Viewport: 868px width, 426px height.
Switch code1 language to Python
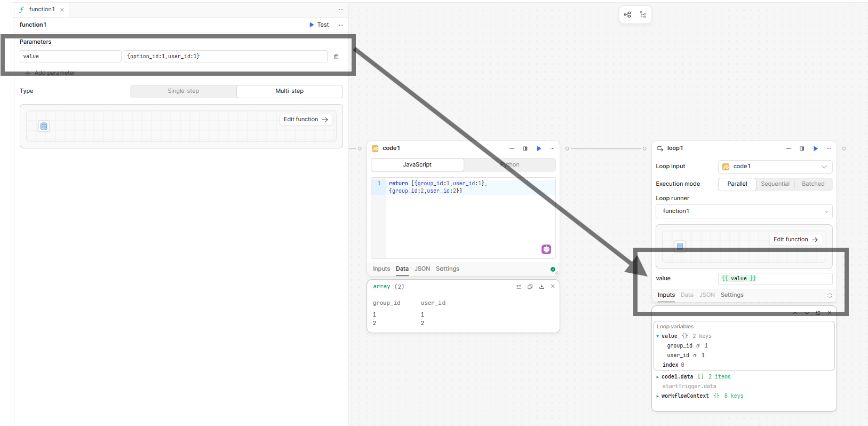(509, 165)
